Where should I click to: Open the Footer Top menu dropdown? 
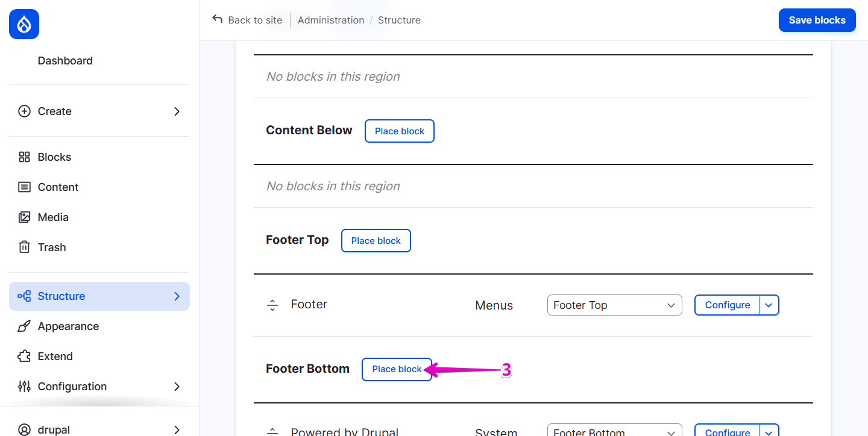pyautogui.click(x=614, y=305)
